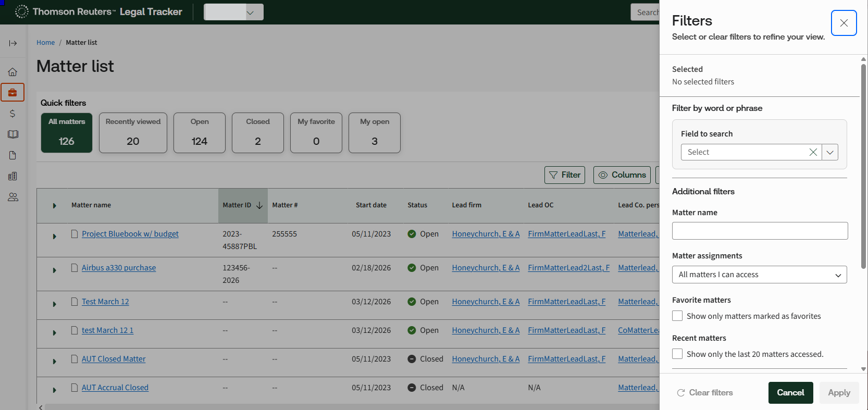Image resolution: width=868 pixels, height=410 pixels.
Task: Open the Matters briefcase icon in sidebar
Action: (x=13, y=93)
